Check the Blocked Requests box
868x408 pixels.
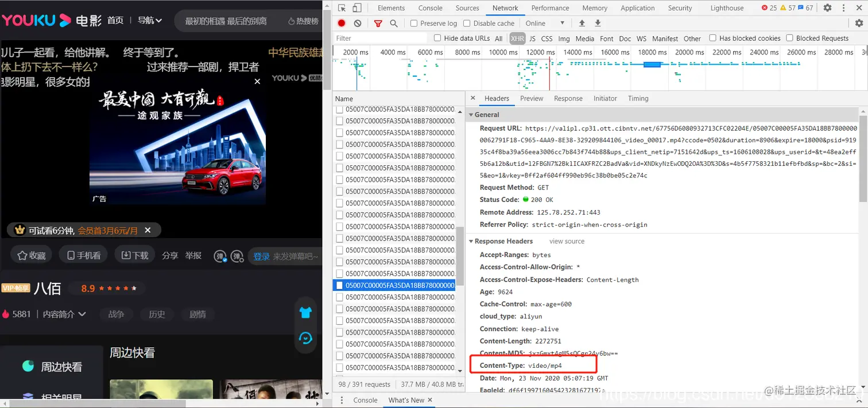point(789,38)
